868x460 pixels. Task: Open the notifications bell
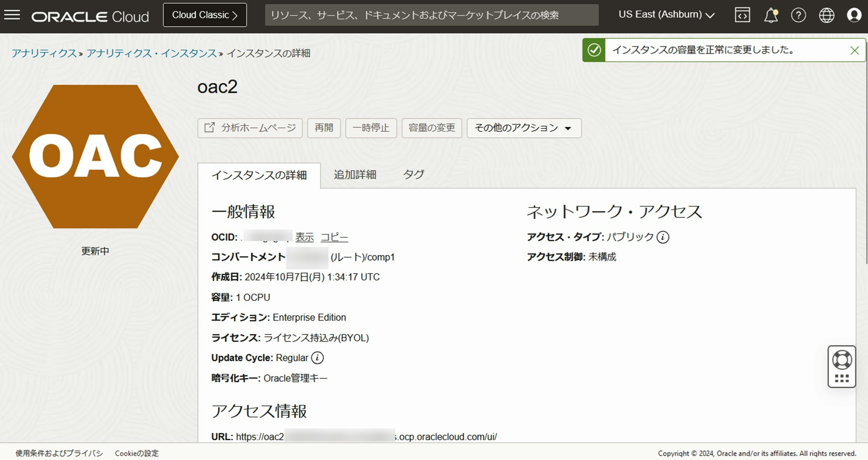click(770, 15)
